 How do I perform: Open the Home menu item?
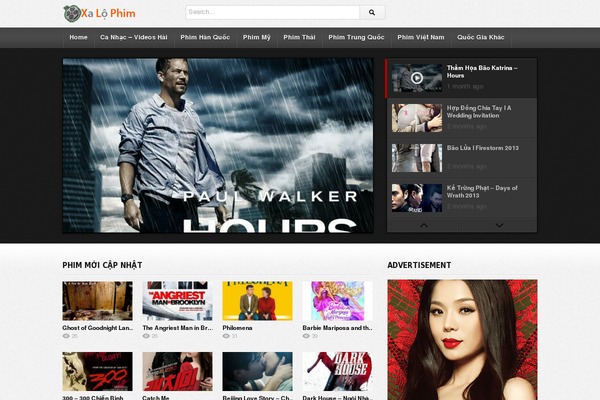click(78, 38)
